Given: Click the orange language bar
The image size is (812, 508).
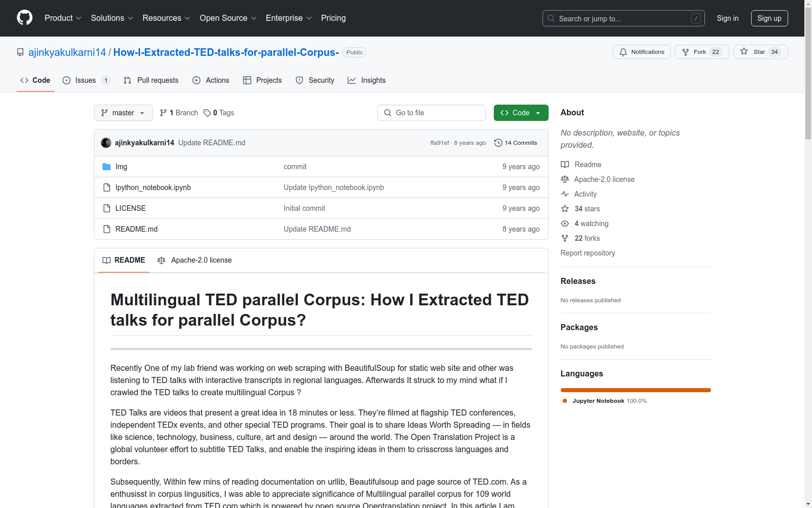Looking at the screenshot, I should tap(636, 390).
